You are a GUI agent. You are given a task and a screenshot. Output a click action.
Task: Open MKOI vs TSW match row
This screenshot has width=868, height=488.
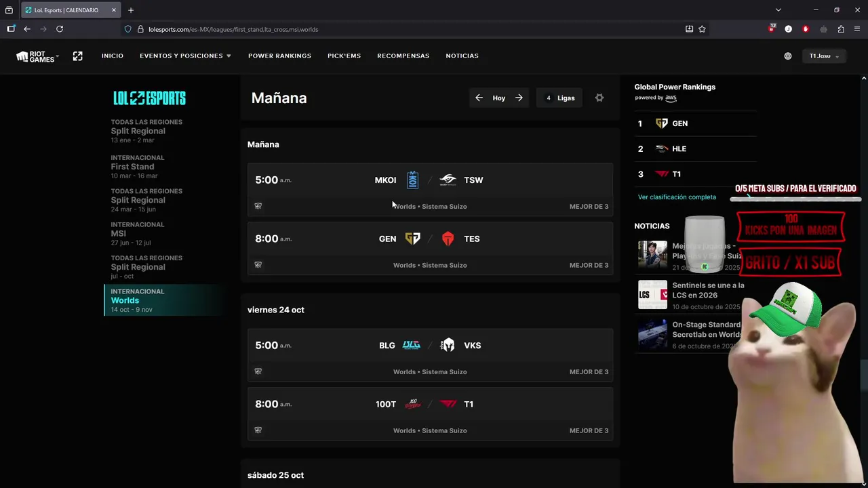tap(430, 190)
